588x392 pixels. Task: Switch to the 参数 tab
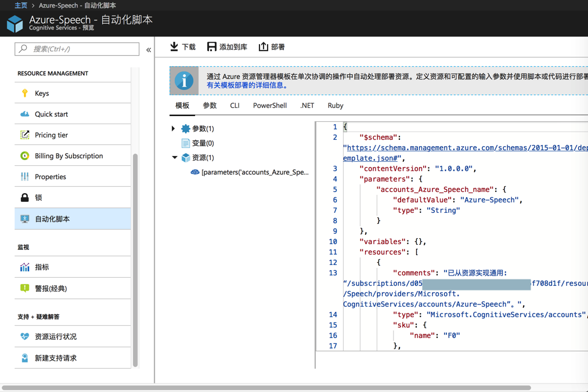[x=210, y=106]
